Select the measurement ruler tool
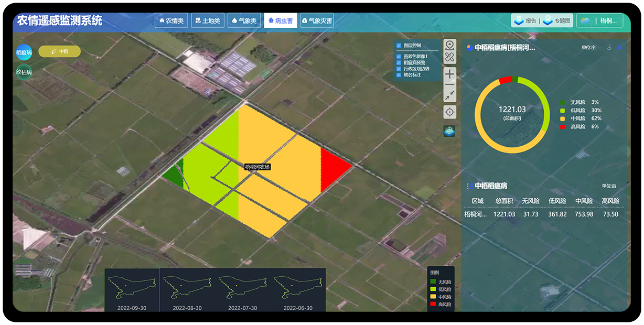Screen dimensions: 644x325 [x=449, y=58]
